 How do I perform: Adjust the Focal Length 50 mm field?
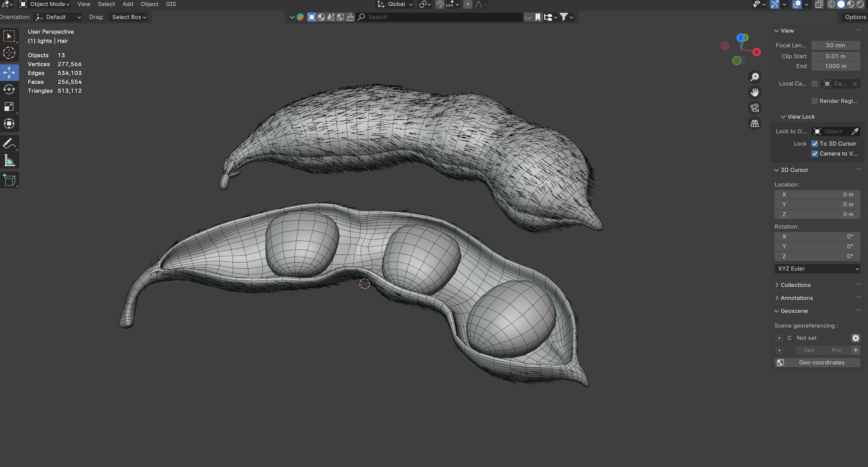[x=835, y=46]
